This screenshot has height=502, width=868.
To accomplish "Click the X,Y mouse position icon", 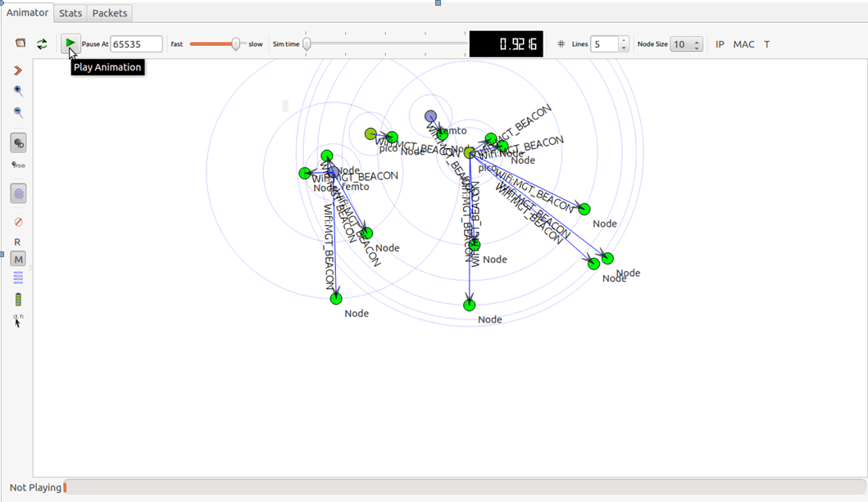I will point(18,321).
